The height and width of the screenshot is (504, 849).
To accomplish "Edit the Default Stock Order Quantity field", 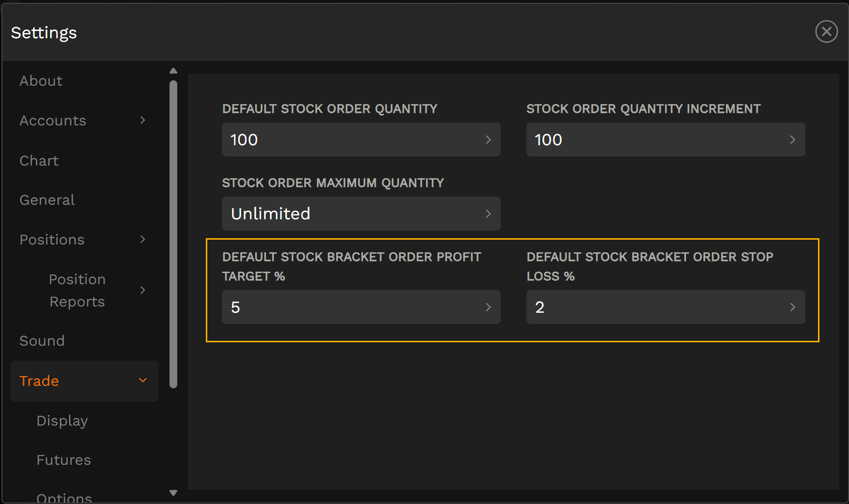I will click(361, 139).
